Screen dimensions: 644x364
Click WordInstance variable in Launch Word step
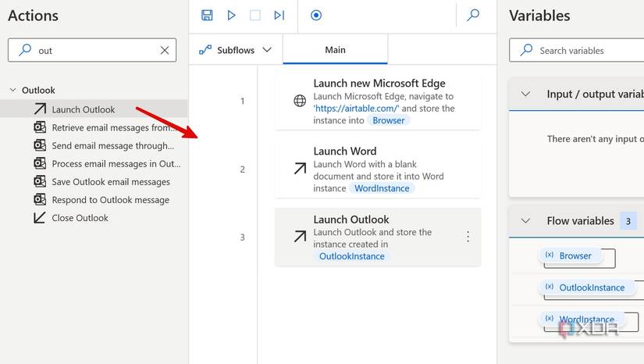click(x=382, y=188)
